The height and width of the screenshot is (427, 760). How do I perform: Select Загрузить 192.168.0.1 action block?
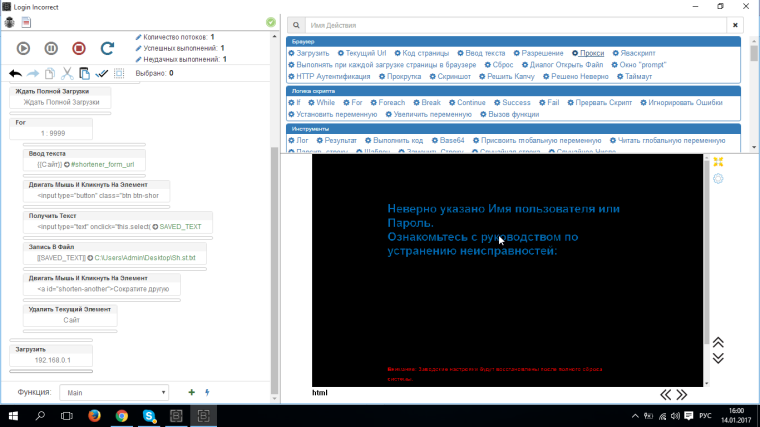51,355
